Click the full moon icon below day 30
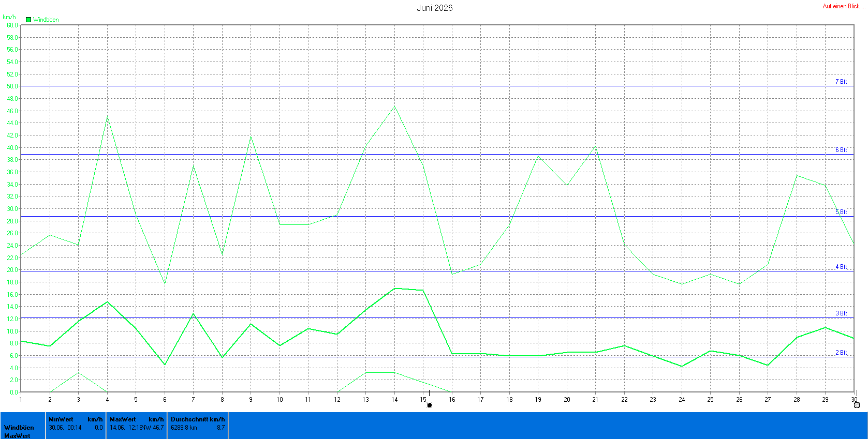868x439 pixels. 857,405
